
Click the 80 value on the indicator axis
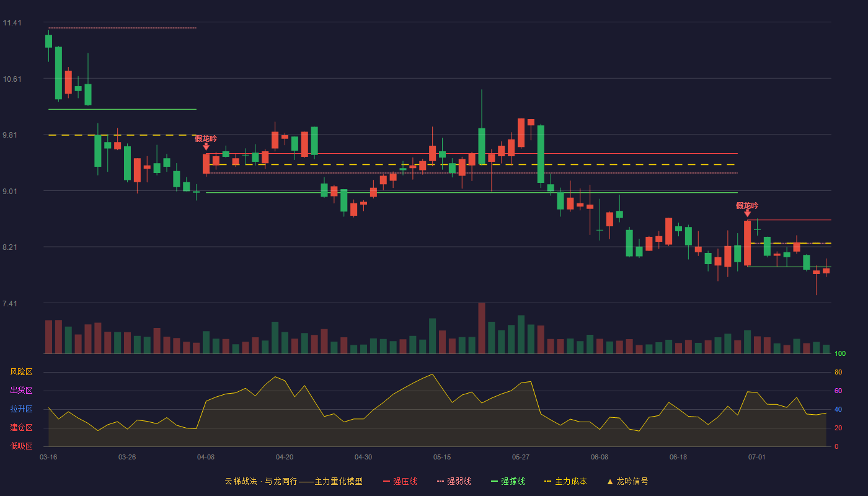838,372
